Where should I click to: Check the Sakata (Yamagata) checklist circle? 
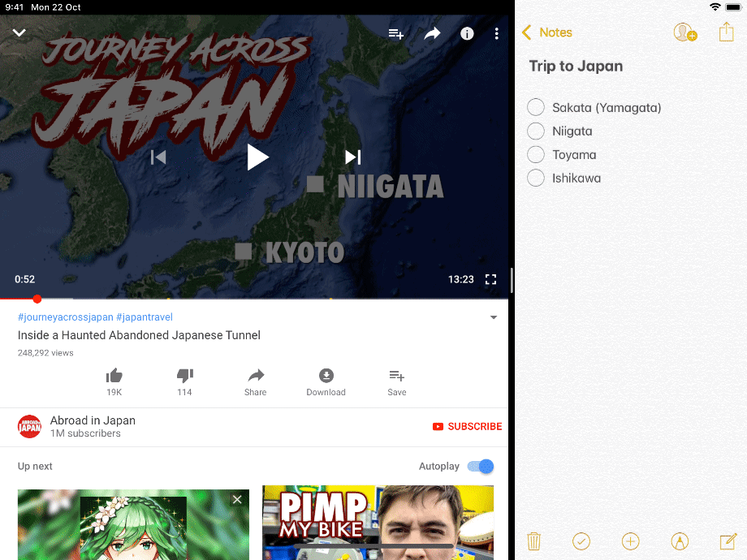click(536, 108)
